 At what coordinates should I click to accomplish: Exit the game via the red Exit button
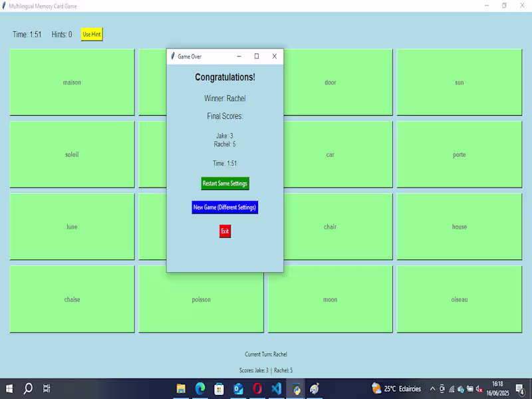pyautogui.click(x=225, y=231)
